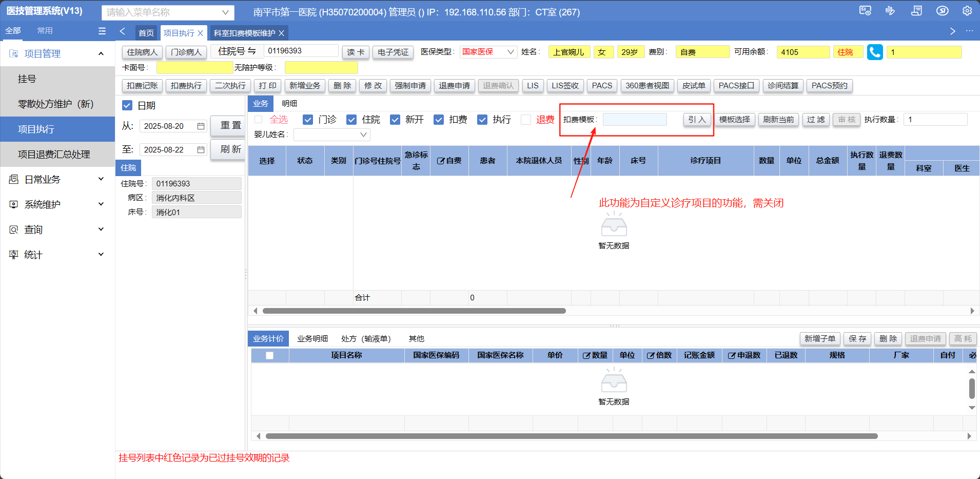This screenshot has height=479, width=980.
Task: Open 项目退费汇总处理 in the sidebar
Action: pyautogui.click(x=57, y=154)
